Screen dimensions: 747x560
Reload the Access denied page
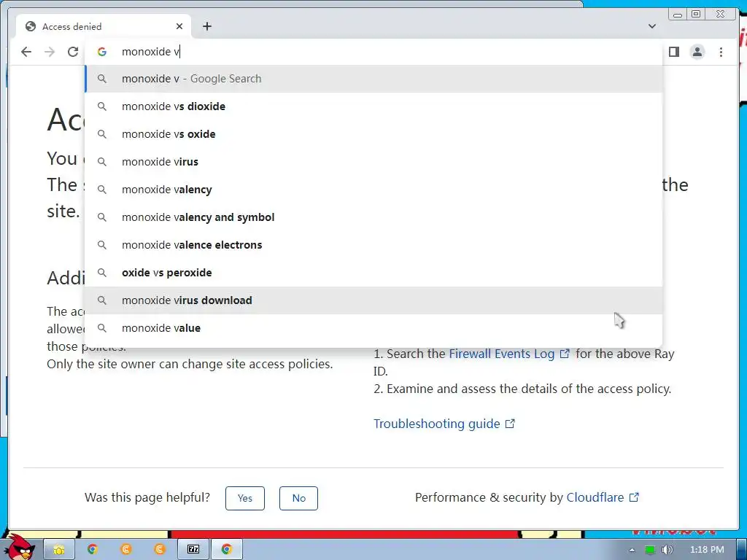point(73,52)
